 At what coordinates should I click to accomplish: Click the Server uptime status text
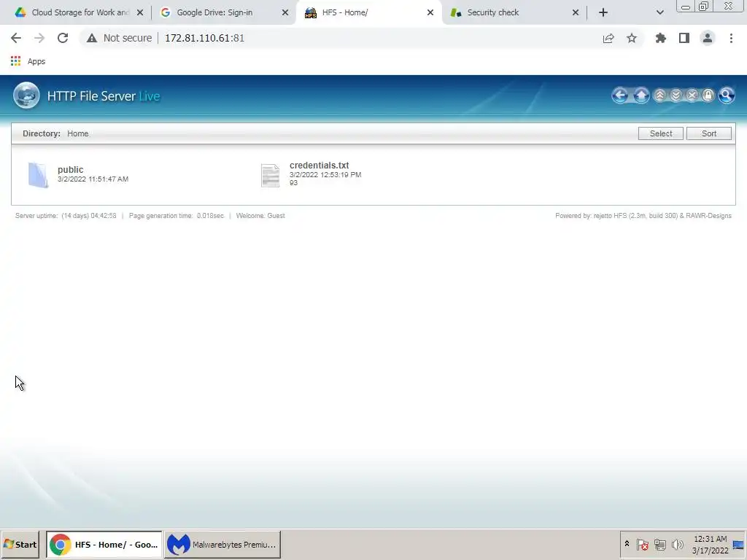[66, 216]
